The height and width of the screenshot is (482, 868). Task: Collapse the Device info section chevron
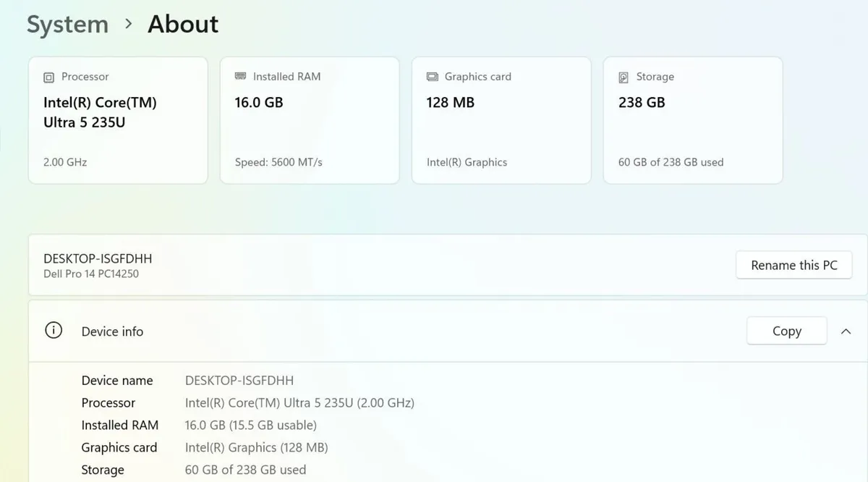pyautogui.click(x=846, y=331)
